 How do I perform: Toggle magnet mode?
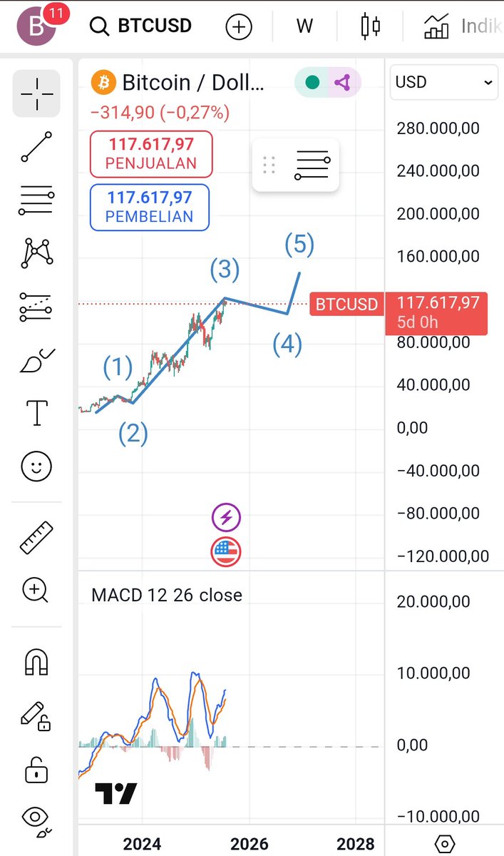36,663
